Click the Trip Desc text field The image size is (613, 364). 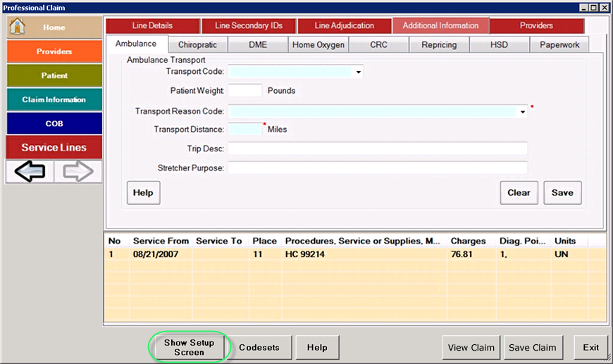tap(377, 149)
